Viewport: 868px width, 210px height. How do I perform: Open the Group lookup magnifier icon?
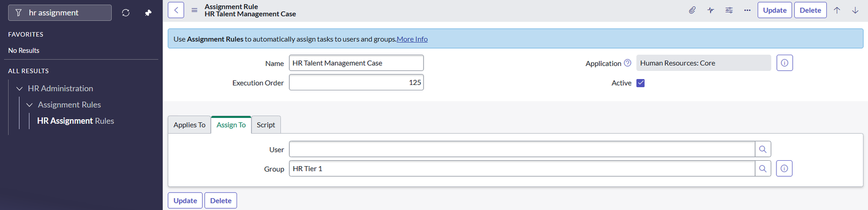coord(763,169)
